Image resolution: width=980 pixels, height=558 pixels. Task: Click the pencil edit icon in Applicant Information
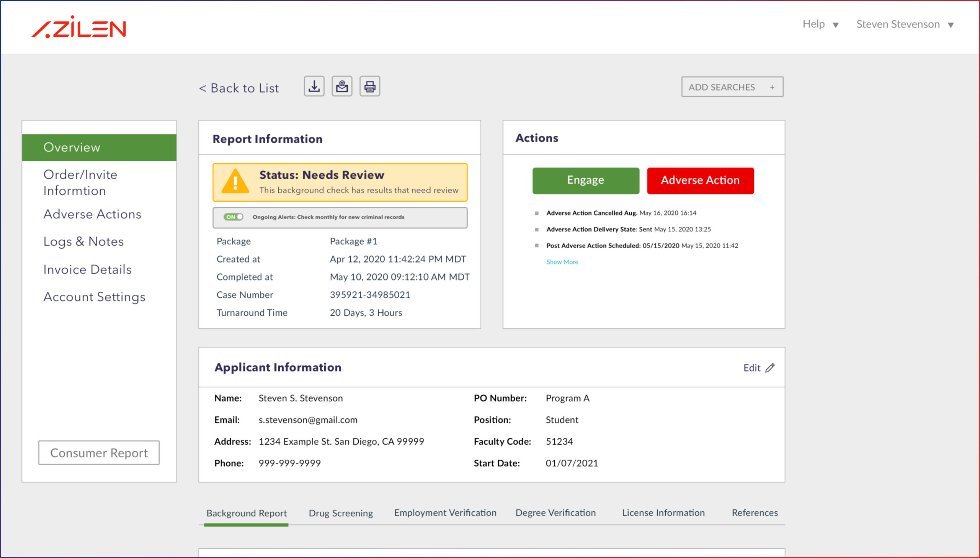point(770,368)
